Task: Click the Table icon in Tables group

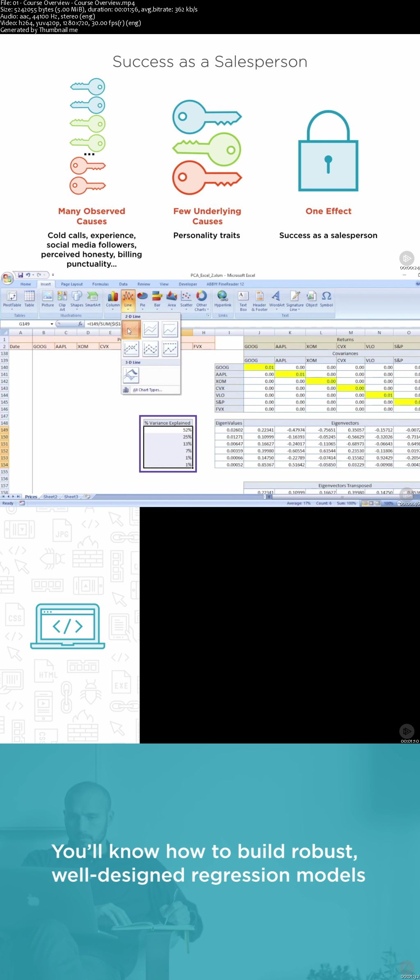Action: click(x=30, y=299)
